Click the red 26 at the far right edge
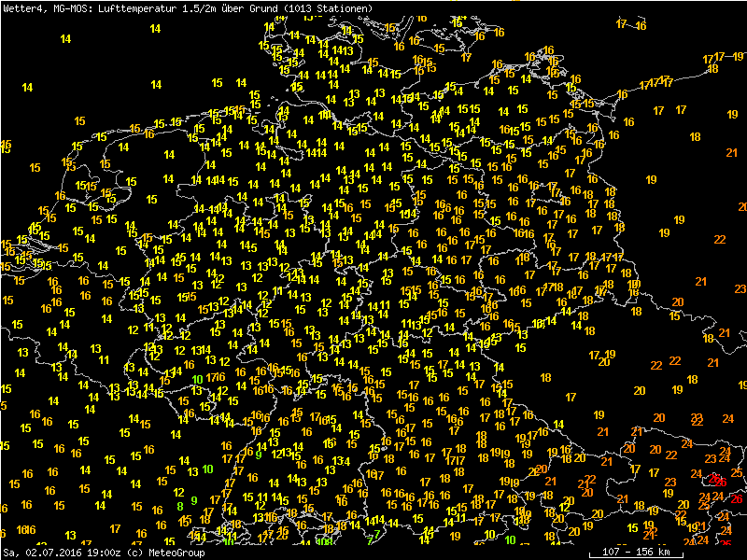Viewport: 747px width, 560px height. click(x=737, y=499)
